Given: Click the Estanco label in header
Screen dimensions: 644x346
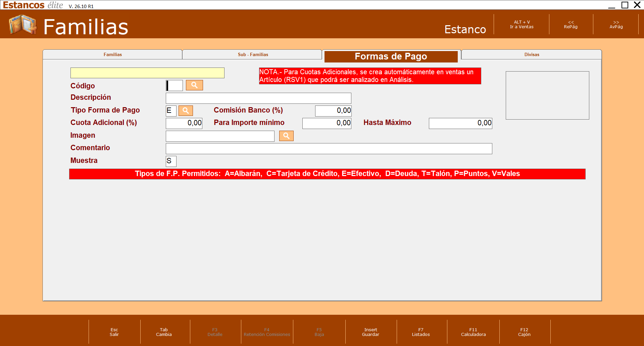Looking at the screenshot, I should tap(465, 29).
